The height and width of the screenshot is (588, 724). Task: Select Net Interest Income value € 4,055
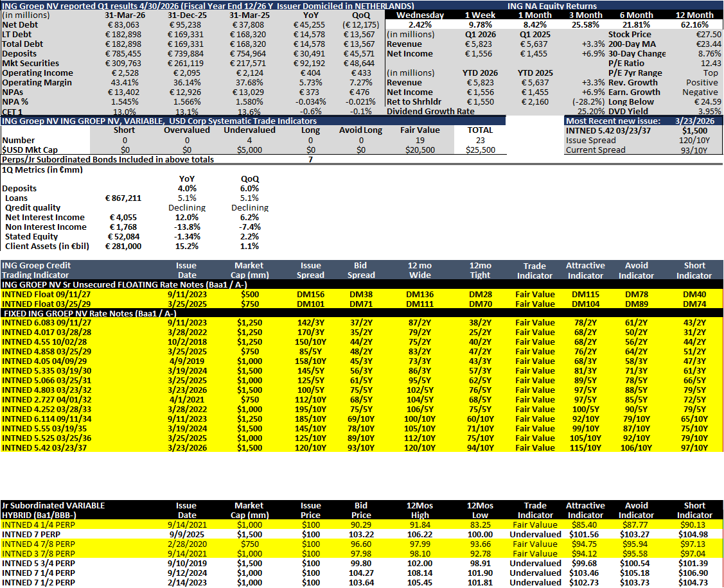(x=125, y=218)
